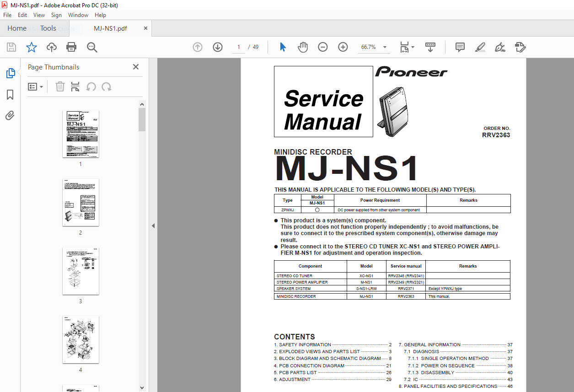Open the File menu
This screenshot has width=574, height=392.
(x=7, y=15)
